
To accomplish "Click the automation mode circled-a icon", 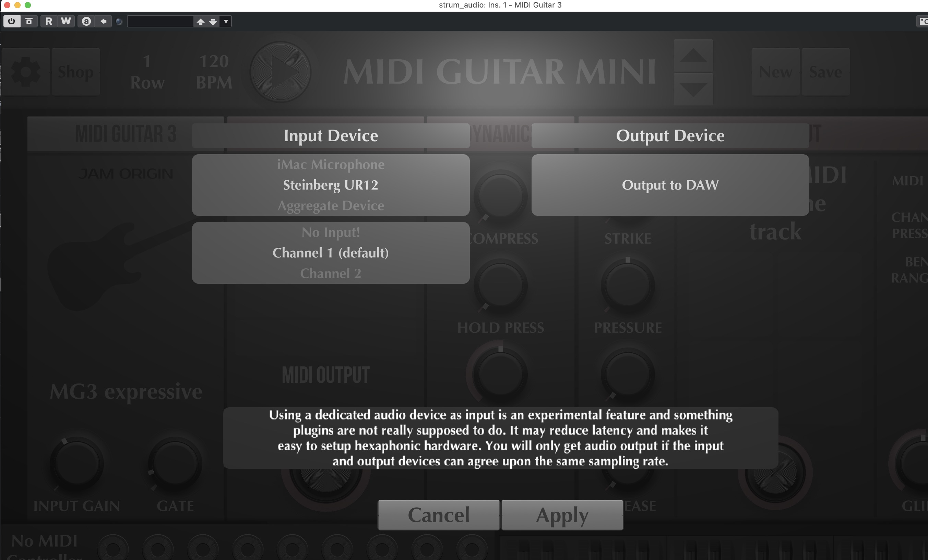I will [86, 21].
